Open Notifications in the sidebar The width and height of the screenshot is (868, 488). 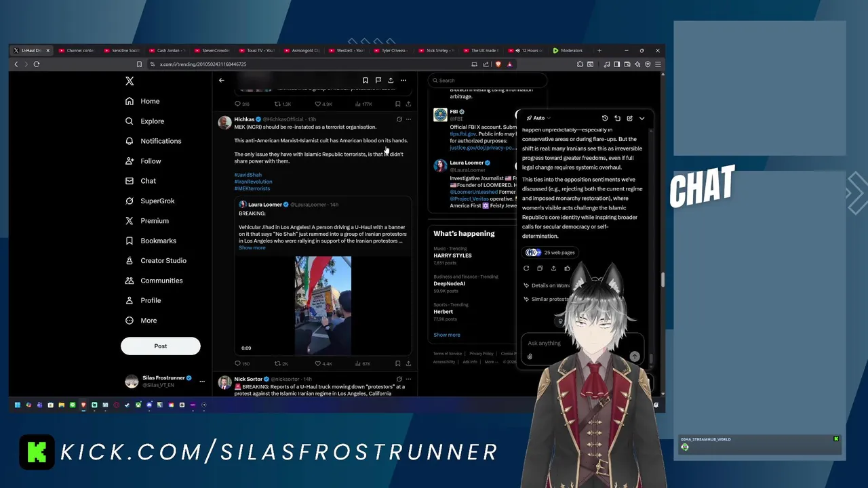[x=153, y=141]
